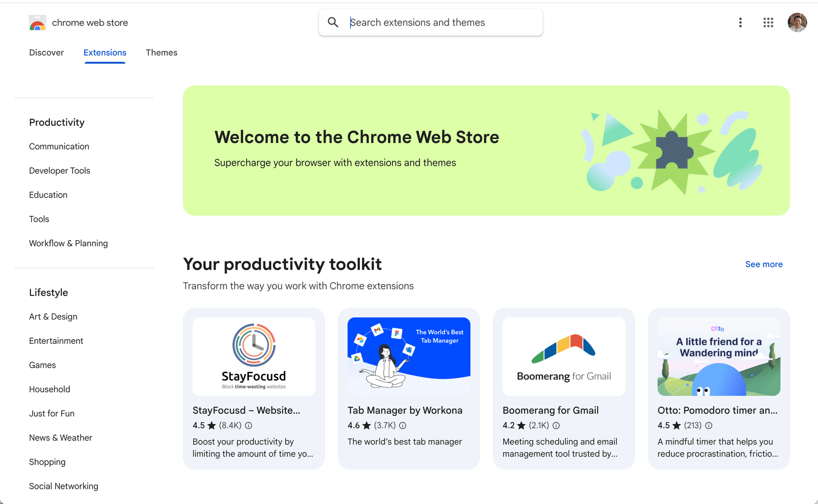Viewport: 818px width, 504px height.
Task: Click the search magnifying glass icon
Action: click(x=333, y=22)
